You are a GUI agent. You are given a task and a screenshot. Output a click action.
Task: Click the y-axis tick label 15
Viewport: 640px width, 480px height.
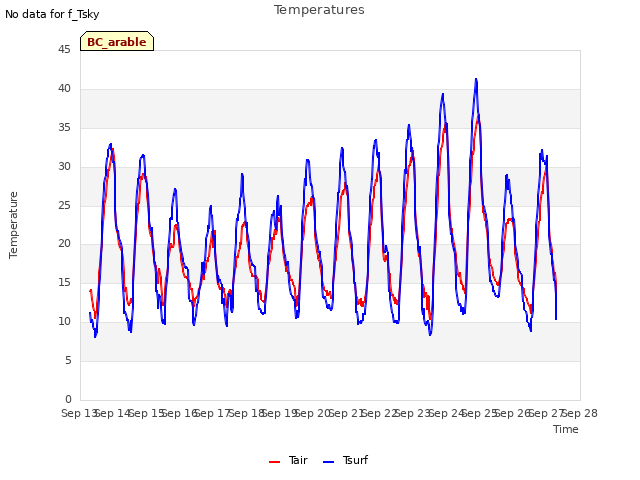[64, 282]
